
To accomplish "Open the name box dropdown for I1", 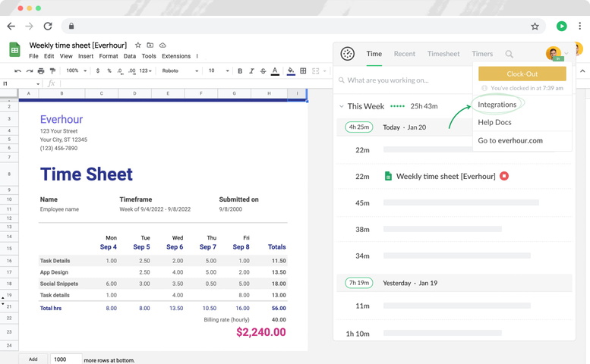I will [38, 83].
